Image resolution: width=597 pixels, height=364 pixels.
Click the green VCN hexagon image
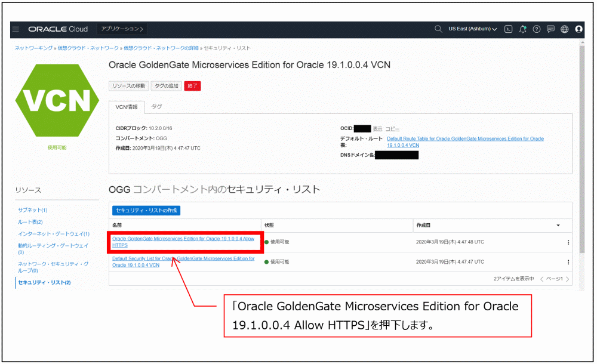click(x=57, y=100)
